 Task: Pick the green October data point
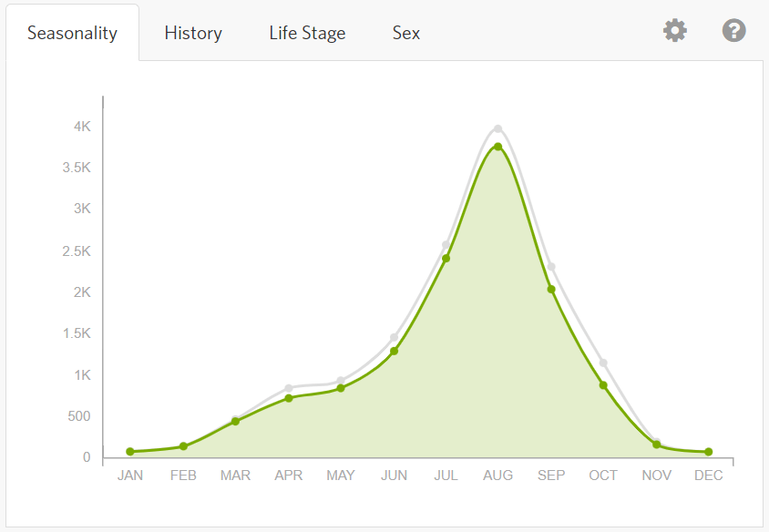[x=603, y=385]
